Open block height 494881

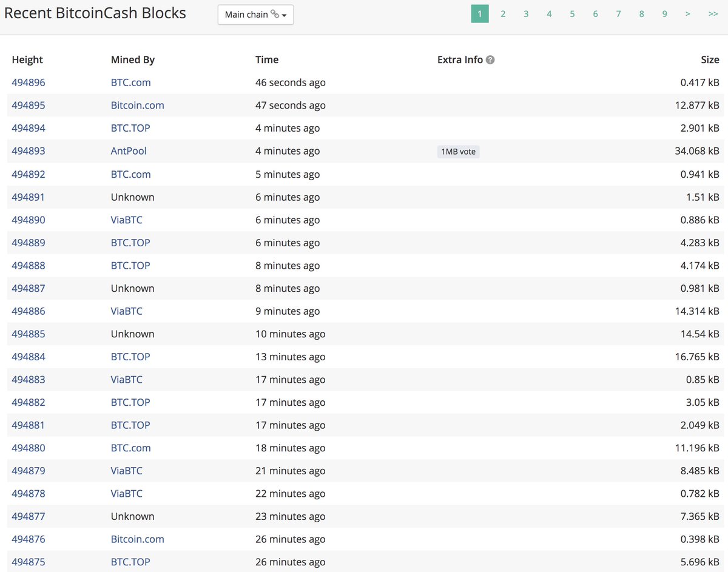coord(29,425)
